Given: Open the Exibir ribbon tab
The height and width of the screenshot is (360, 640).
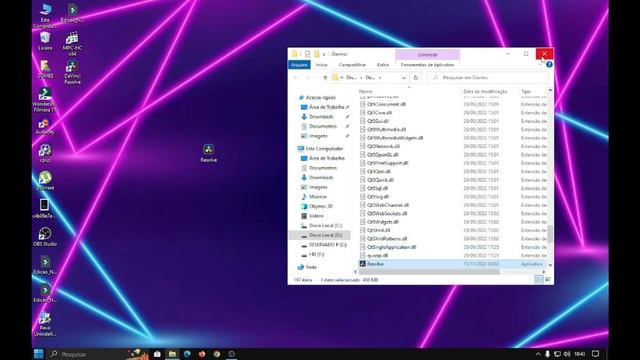Looking at the screenshot, I should (383, 65).
